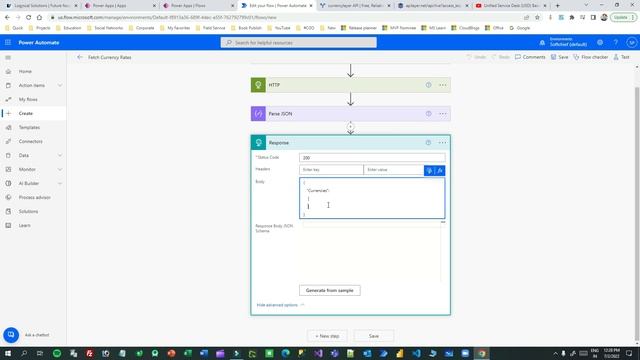The image size is (640, 360).
Task: Click the Learn sidebar icon
Action: (8, 225)
